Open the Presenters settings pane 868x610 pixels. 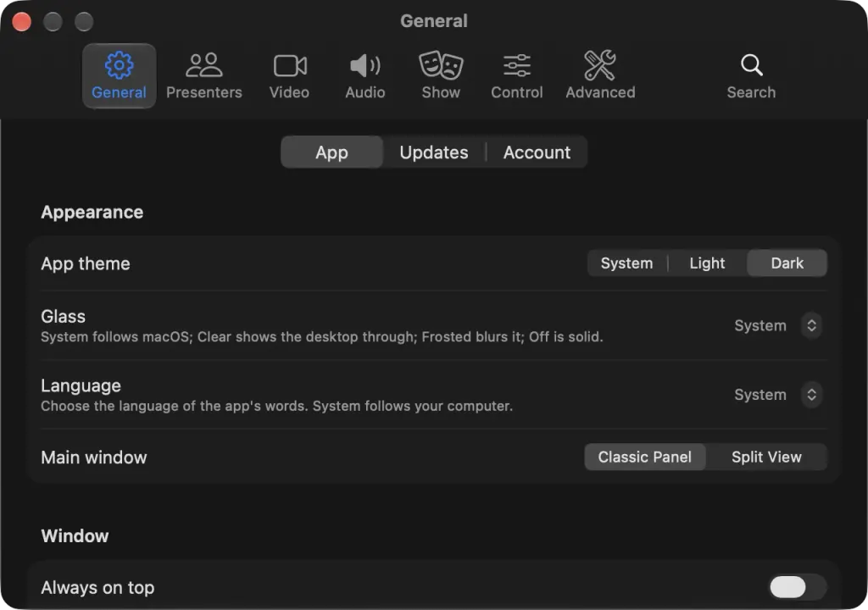pos(203,76)
